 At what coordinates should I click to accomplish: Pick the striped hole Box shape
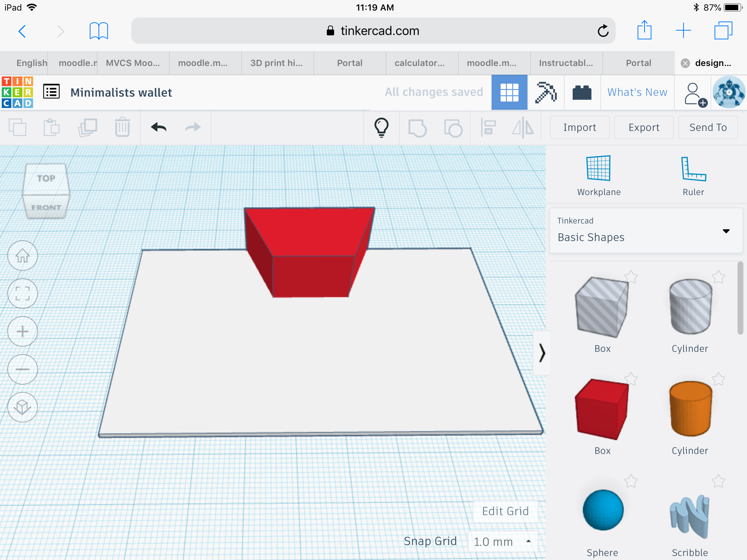coord(602,307)
